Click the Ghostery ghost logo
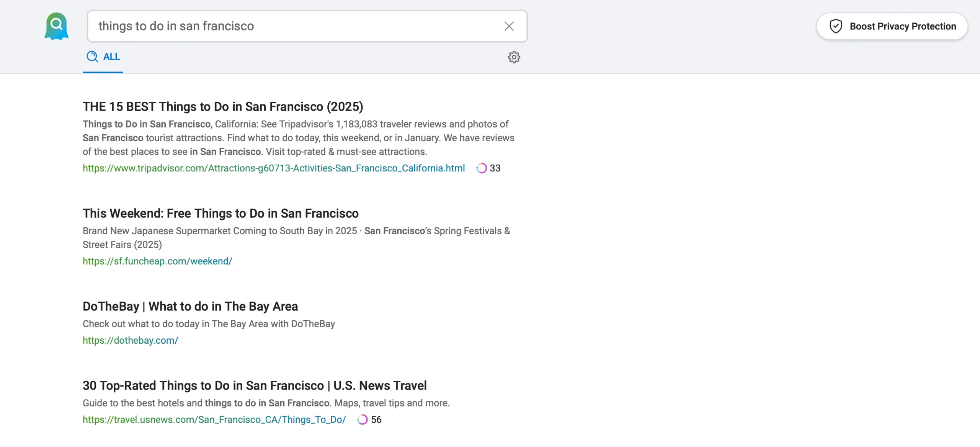This screenshot has height=447, width=980. pos(56,26)
